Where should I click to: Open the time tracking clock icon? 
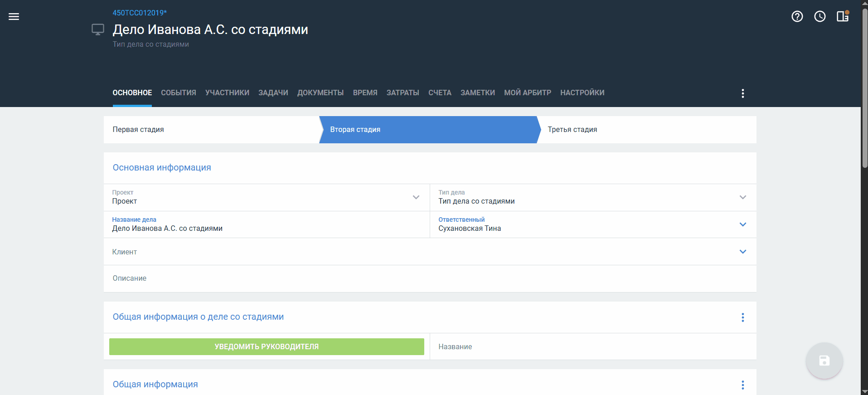click(x=820, y=17)
